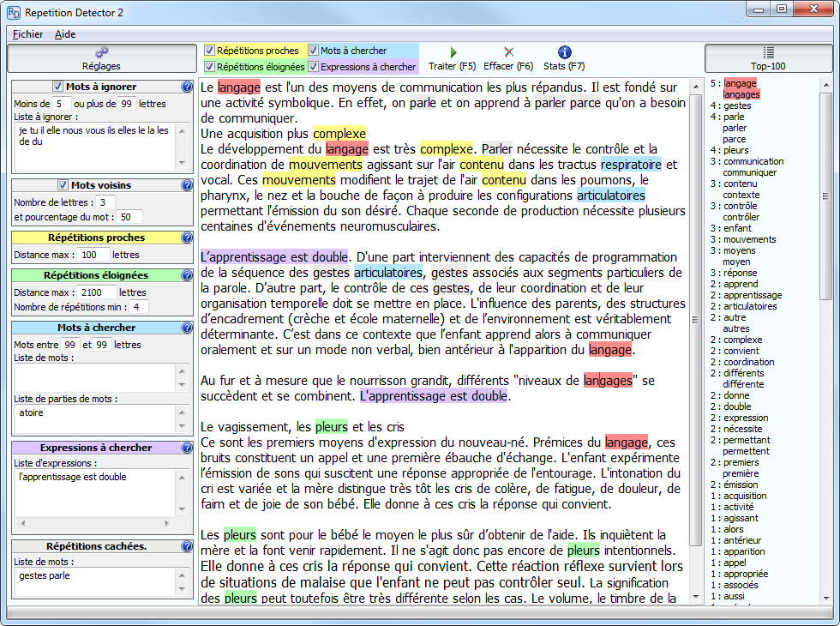Click the red Effacer (F6) cross icon
The image size is (840, 626).
coord(508,52)
